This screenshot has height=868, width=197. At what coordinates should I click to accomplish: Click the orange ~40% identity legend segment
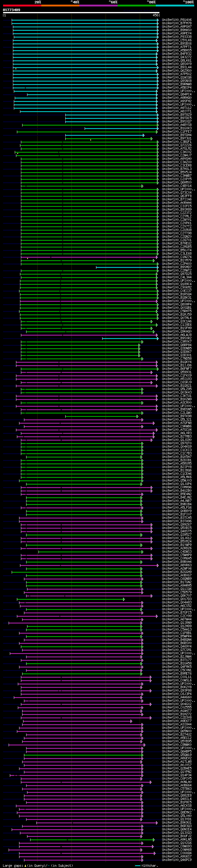60,6
